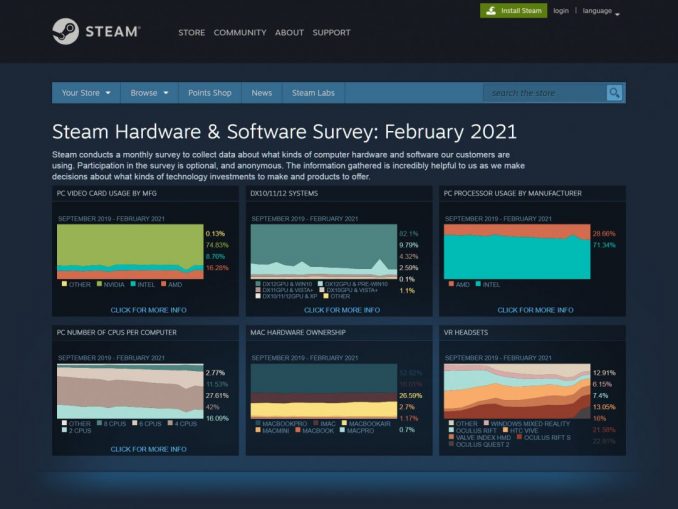The width and height of the screenshot is (678, 509).
Task: Click the video card AMD legend swatch
Action: coord(163,284)
